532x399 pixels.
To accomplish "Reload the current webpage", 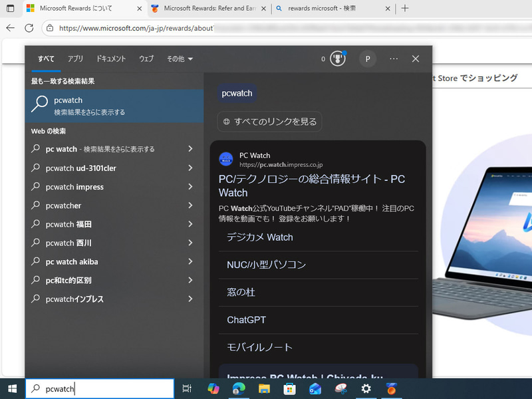I will pyautogui.click(x=30, y=28).
